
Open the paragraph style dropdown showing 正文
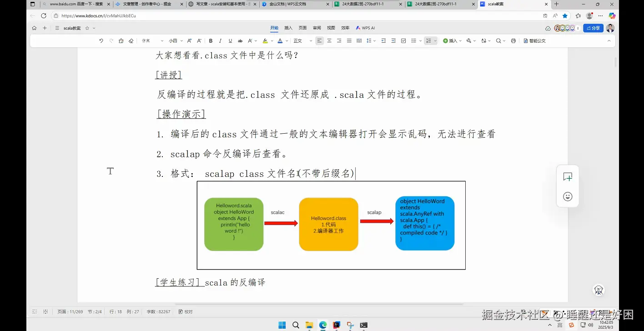coord(298,40)
